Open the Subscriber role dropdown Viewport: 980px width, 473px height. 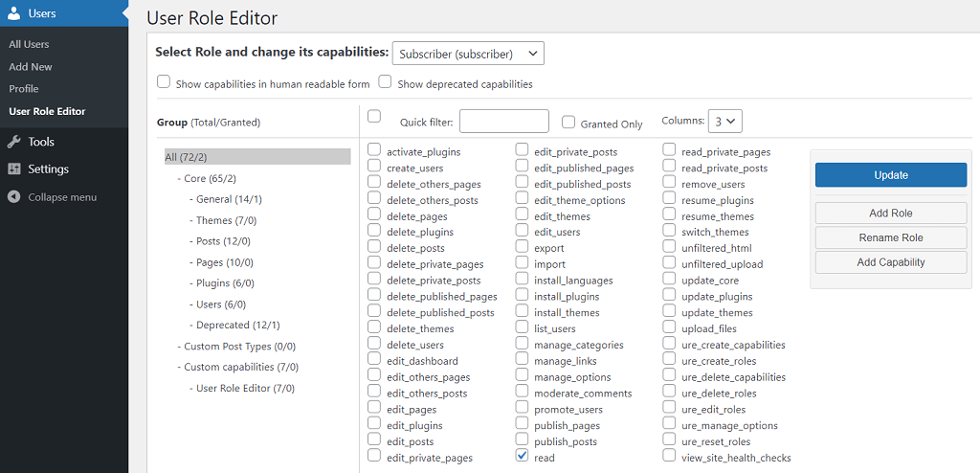(x=468, y=54)
